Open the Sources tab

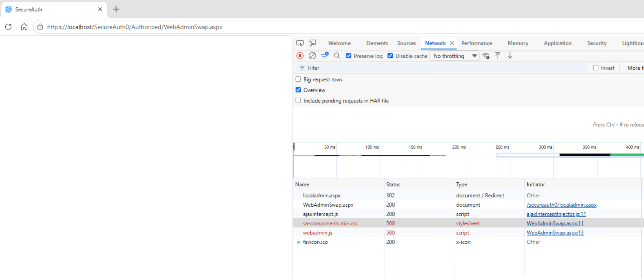(407, 43)
